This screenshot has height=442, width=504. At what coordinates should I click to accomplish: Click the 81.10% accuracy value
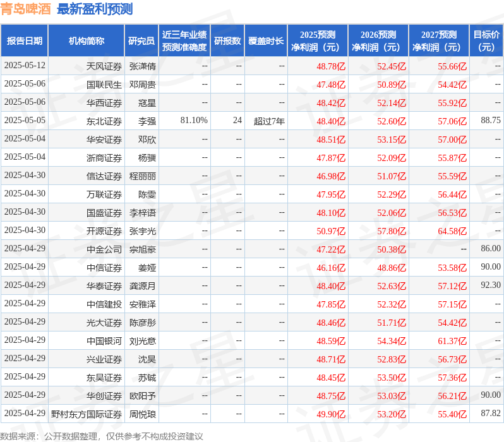pos(194,121)
